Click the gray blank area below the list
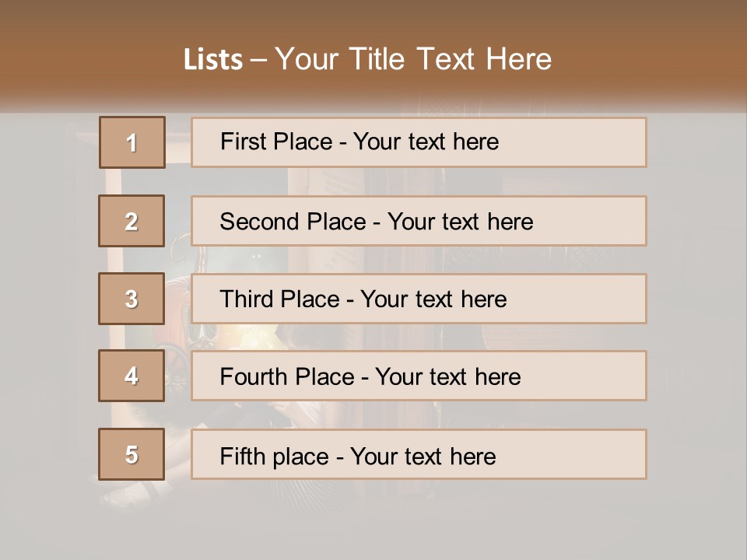Viewport: 747px width, 560px height. pos(373,521)
